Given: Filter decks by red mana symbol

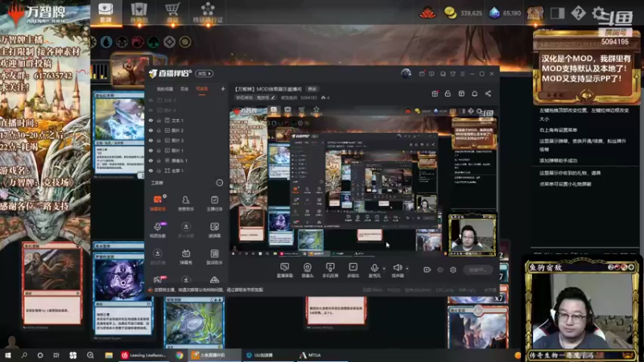Looking at the screenshot, I should (x=138, y=42).
